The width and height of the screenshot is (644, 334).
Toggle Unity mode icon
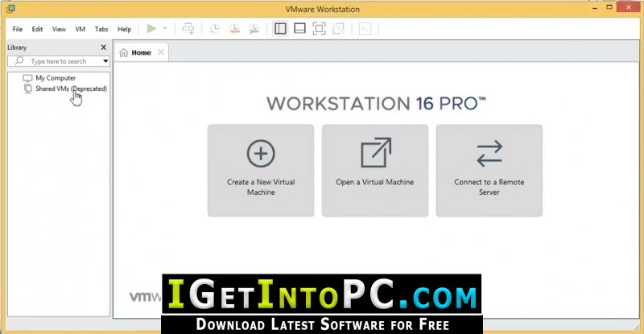338,28
